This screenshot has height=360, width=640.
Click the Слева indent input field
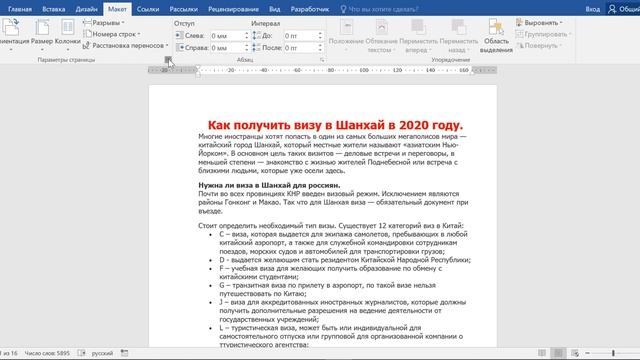227,36
